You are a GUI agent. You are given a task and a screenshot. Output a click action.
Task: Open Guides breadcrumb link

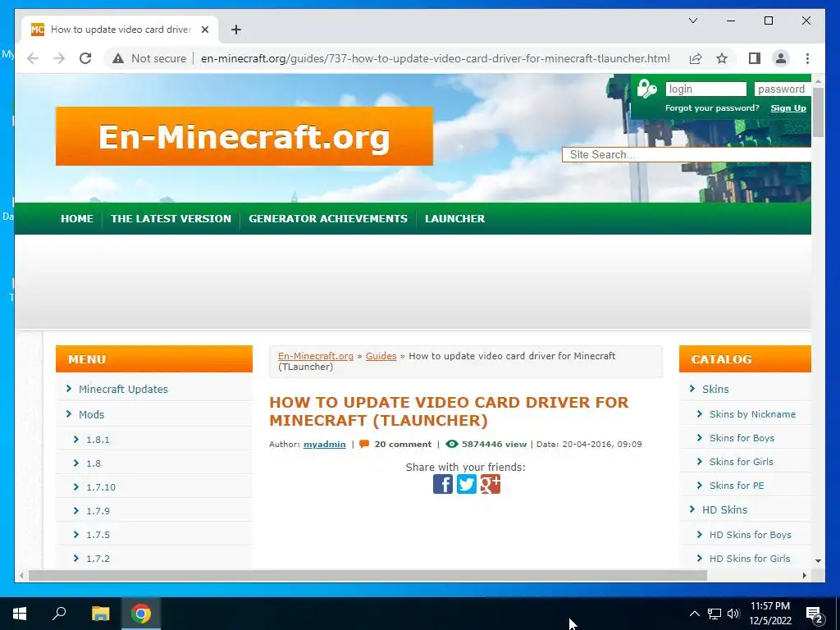(381, 356)
